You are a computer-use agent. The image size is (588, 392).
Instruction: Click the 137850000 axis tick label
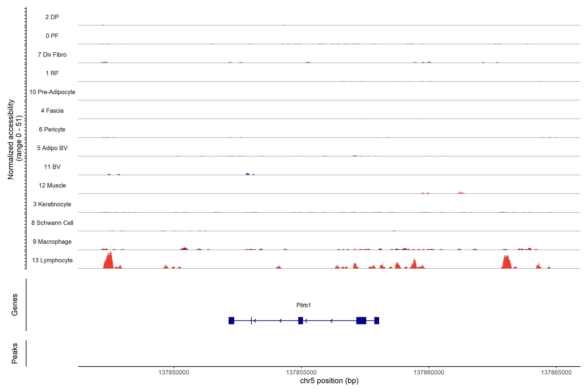point(174,373)
